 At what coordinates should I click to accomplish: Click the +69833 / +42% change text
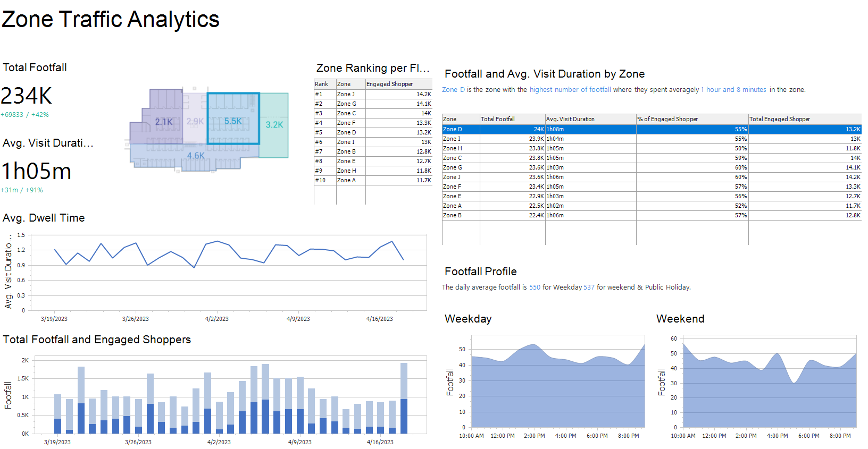(24, 115)
